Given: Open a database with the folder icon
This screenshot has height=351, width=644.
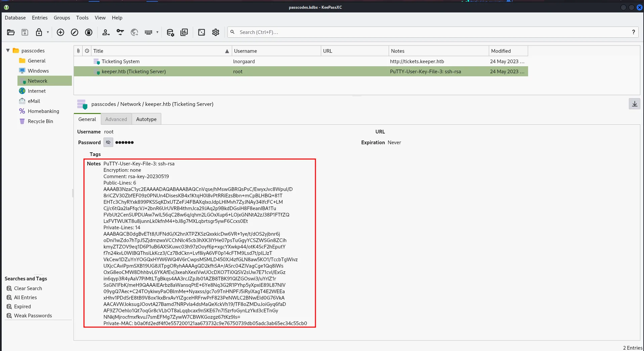Looking at the screenshot, I should coord(11,32).
